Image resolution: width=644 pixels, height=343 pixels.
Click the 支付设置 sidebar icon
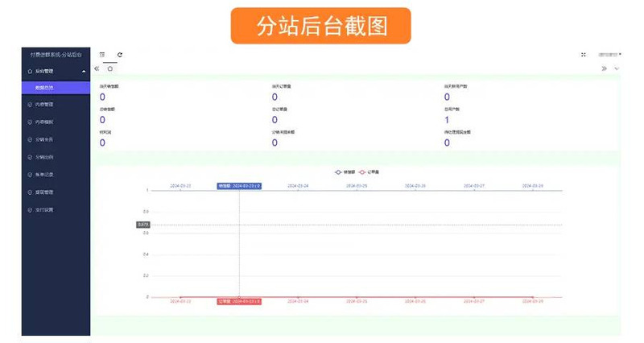(30, 210)
